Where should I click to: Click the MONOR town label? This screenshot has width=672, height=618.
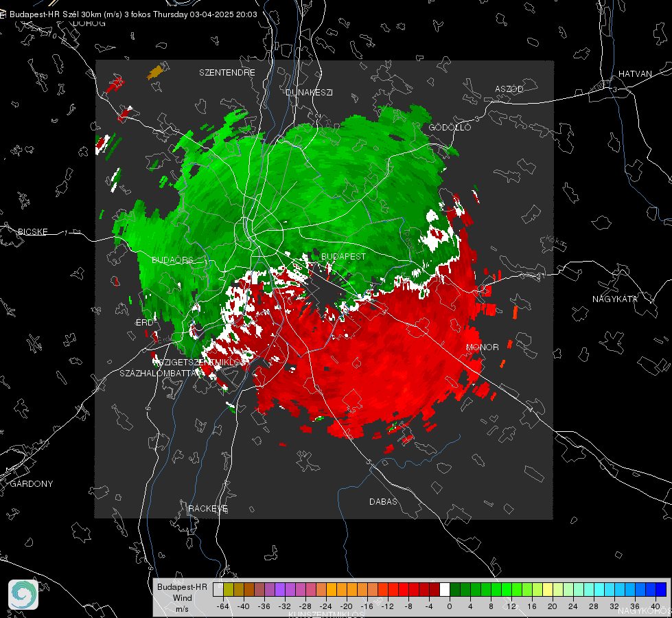click(x=482, y=347)
